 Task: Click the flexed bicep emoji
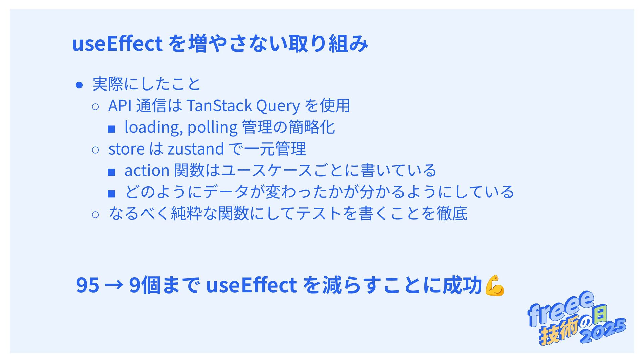[x=495, y=286]
